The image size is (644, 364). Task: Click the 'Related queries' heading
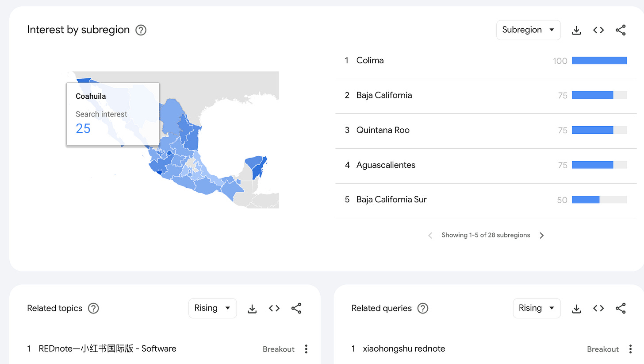[x=382, y=308]
